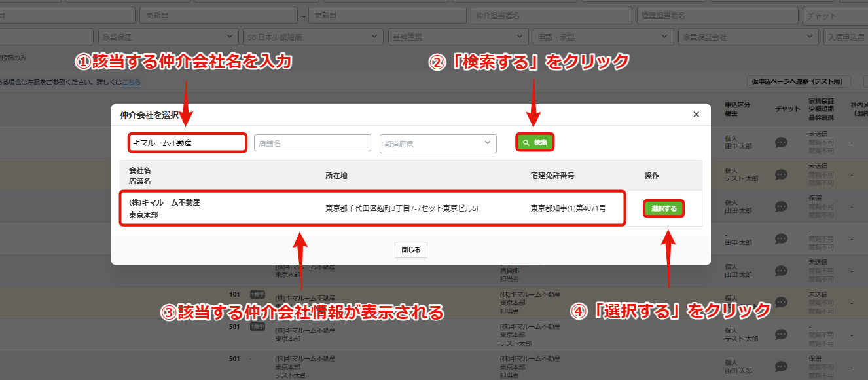Click 選択する for キマルーム不動産
868x380 pixels.
[664, 208]
